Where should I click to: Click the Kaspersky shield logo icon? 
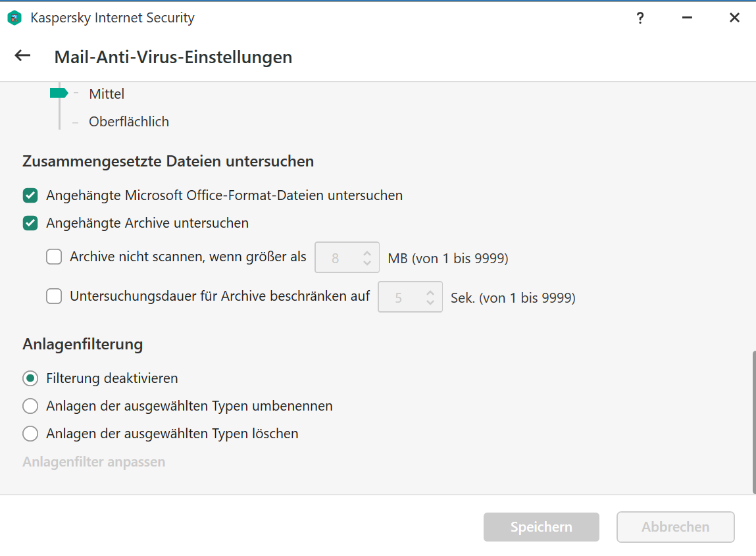pos(14,18)
